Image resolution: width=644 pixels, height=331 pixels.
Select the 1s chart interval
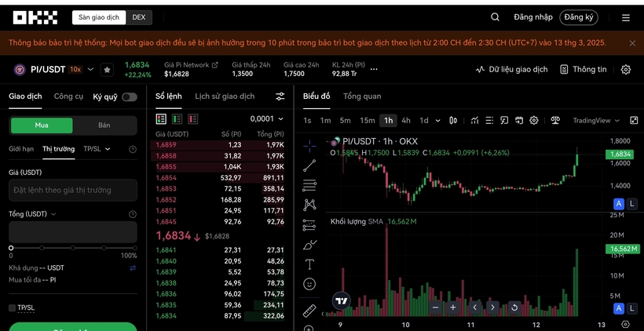(307, 121)
